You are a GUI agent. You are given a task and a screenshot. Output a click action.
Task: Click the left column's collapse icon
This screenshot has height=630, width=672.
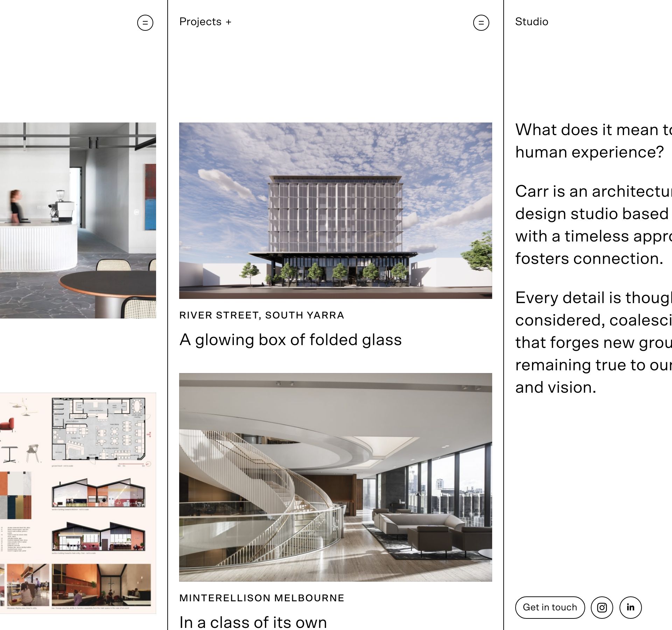145,23
